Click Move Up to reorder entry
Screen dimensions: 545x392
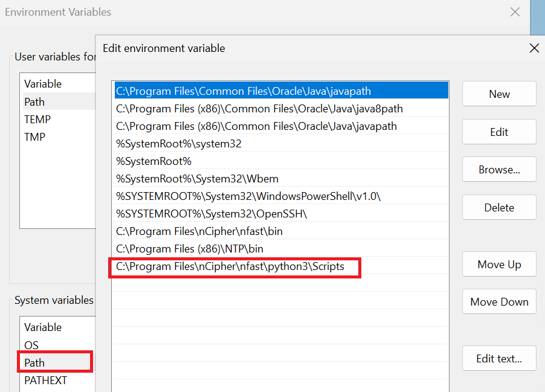coord(498,264)
